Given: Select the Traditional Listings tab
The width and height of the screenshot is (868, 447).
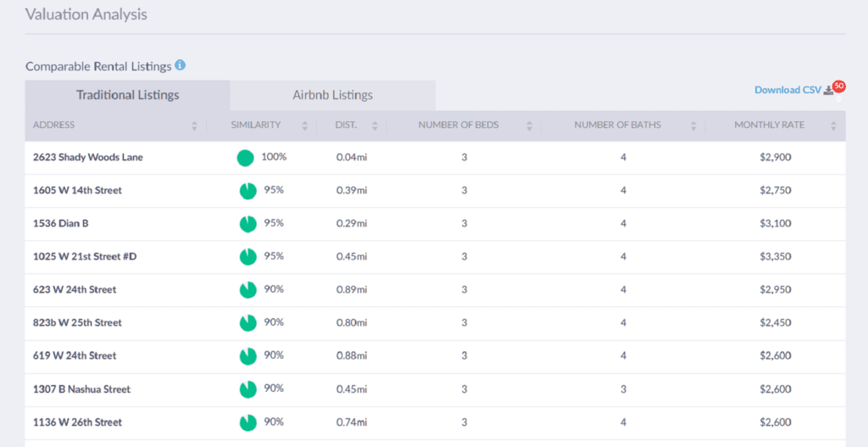Looking at the screenshot, I should pyautogui.click(x=127, y=95).
